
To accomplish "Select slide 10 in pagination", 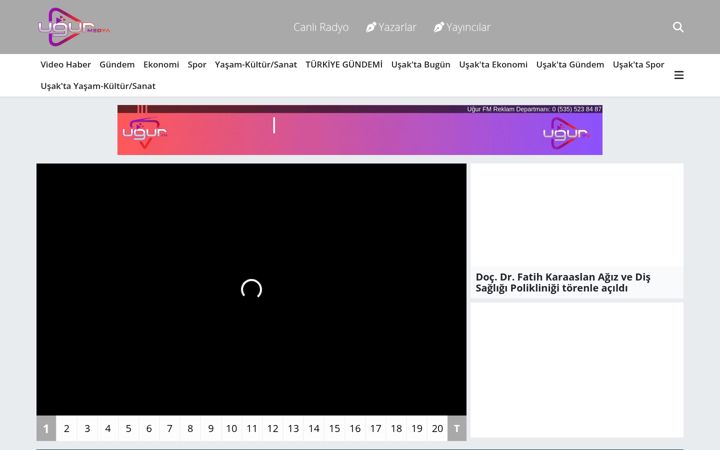I will 231,428.
